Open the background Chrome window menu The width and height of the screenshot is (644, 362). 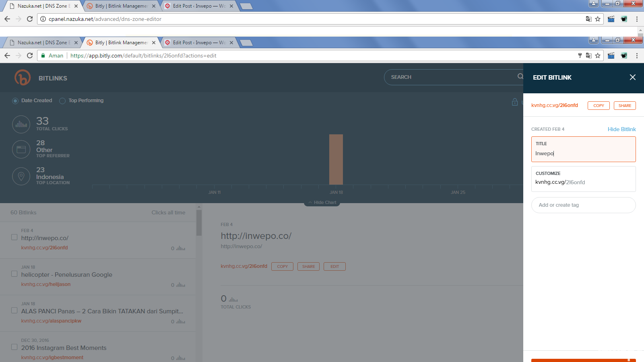point(637,19)
